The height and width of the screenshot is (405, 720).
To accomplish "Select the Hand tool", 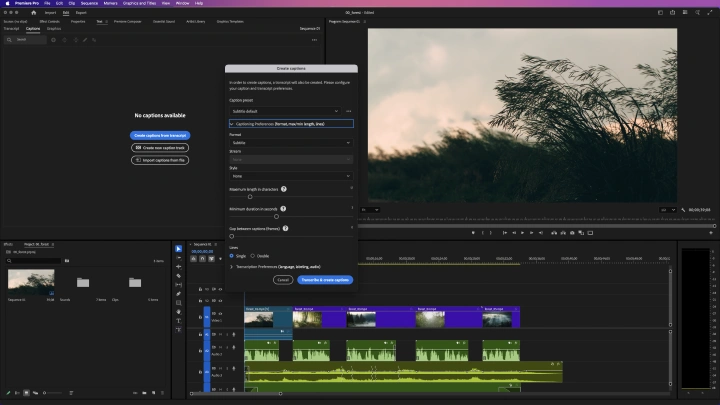I will 179,312.
